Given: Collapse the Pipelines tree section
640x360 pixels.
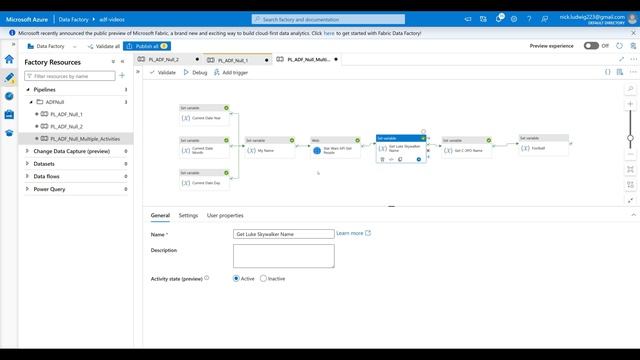Looking at the screenshot, I should [x=28, y=89].
